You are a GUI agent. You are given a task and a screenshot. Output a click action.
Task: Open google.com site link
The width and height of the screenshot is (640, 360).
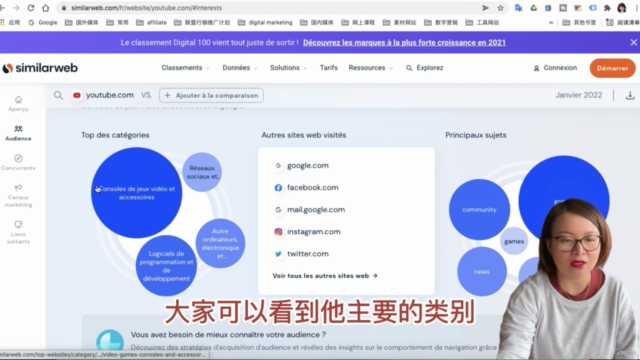pos(308,165)
